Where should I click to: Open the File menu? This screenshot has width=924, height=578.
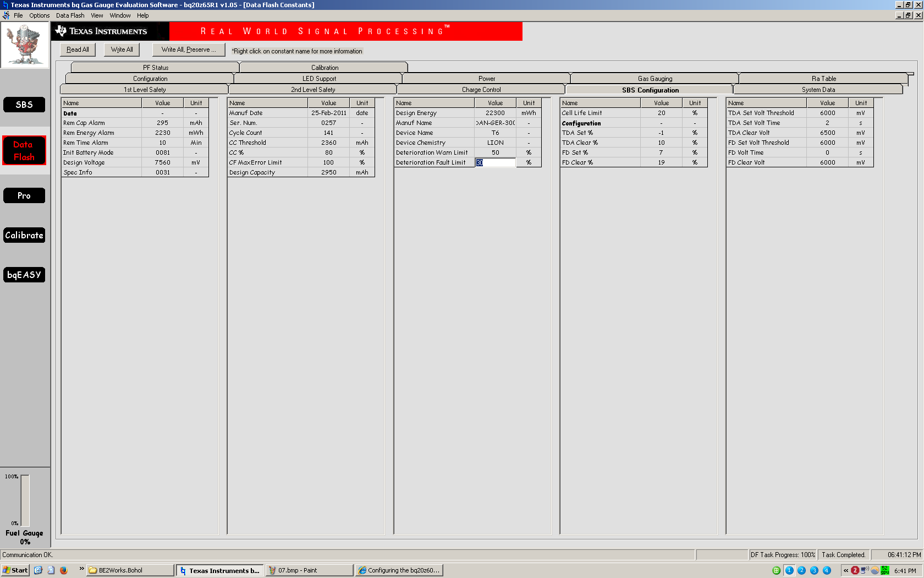(x=18, y=15)
